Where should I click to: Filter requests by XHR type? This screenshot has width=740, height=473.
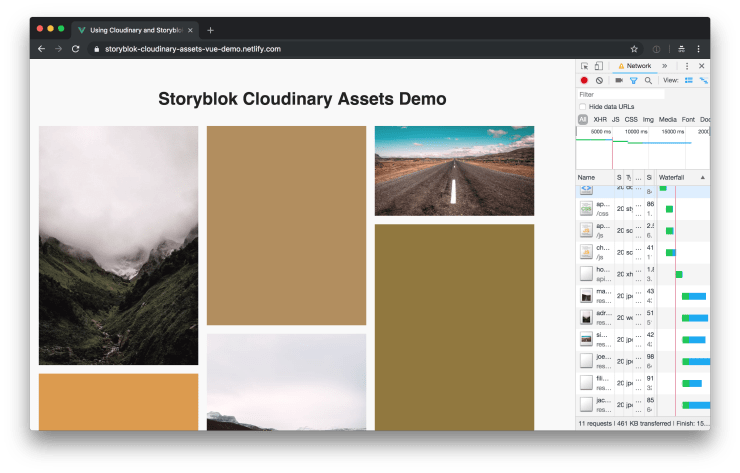600,119
